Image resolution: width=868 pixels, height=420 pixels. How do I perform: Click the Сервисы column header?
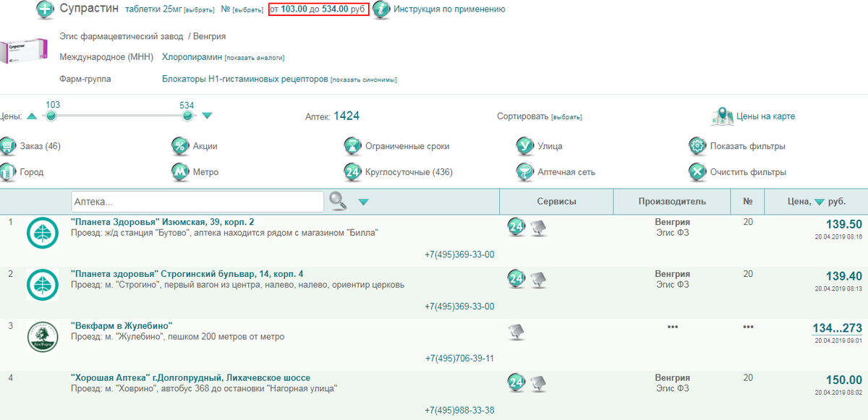(x=556, y=202)
